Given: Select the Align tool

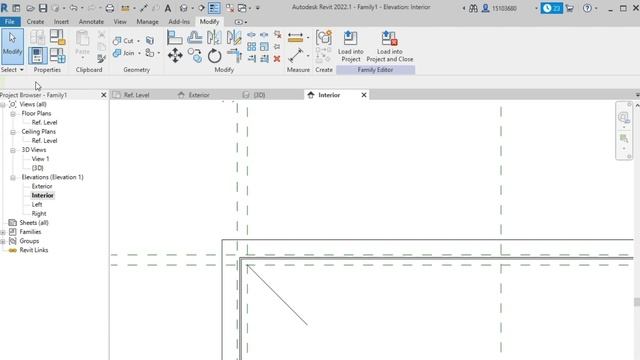Looking at the screenshot, I should tap(175, 38).
